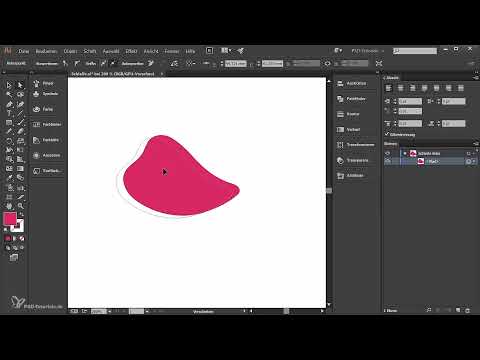Select the Rotate tool
480x360 pixels.
[x=9, y=141]
